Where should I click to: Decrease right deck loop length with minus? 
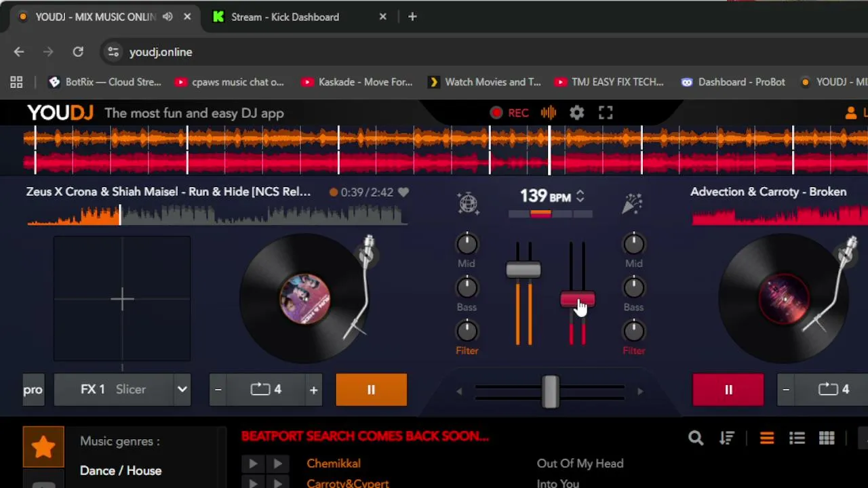pos(786,390)
